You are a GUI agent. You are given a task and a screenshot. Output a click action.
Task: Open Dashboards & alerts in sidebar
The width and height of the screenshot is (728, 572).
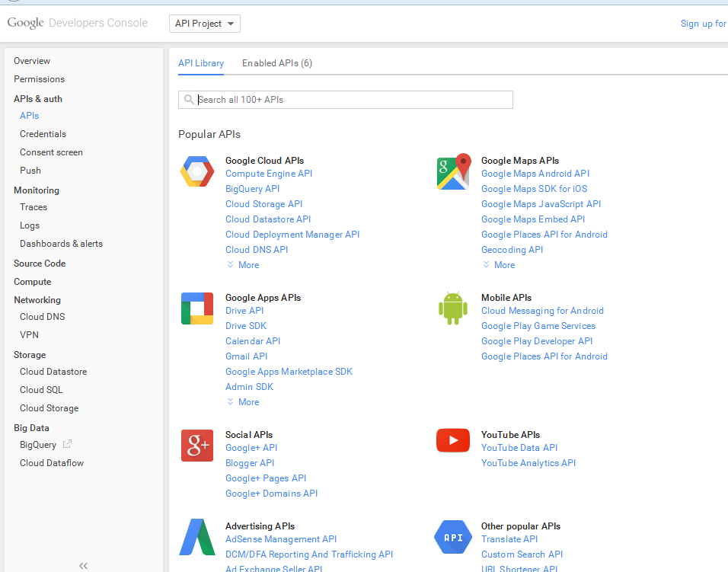(61, 244)
